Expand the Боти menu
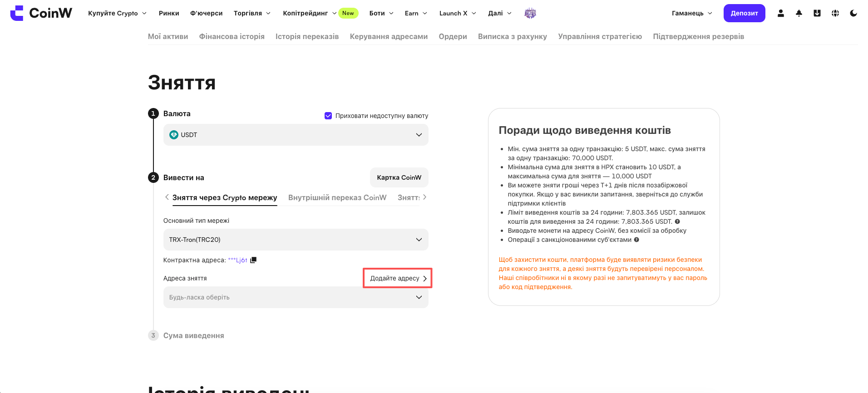 point(381,13)
